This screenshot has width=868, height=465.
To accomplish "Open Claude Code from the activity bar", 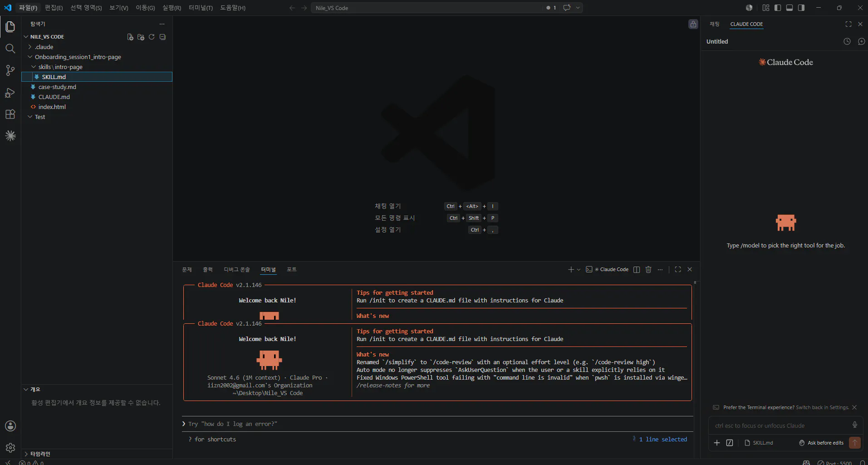I will pyautogui.click(x=10, y=136).
